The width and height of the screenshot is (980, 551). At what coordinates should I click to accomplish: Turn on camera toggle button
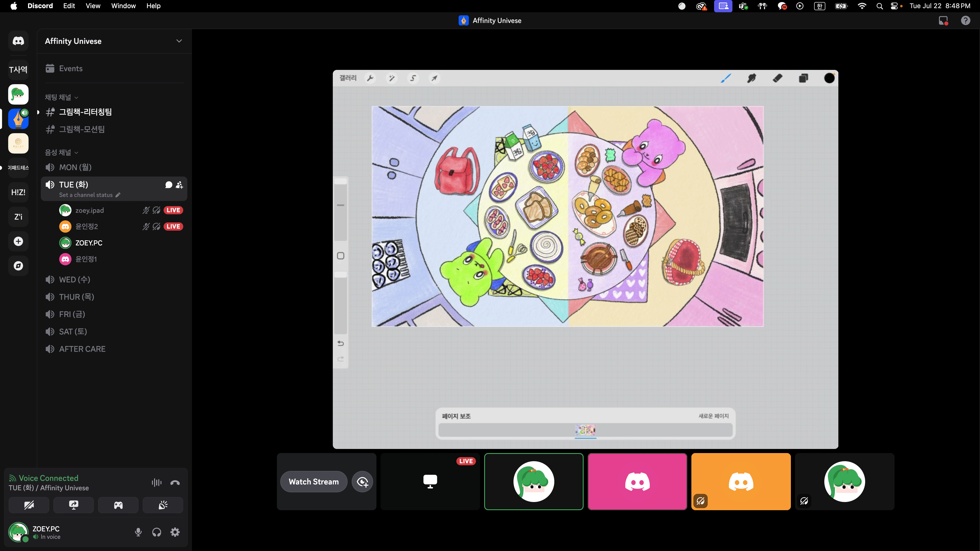pos(29,505)
